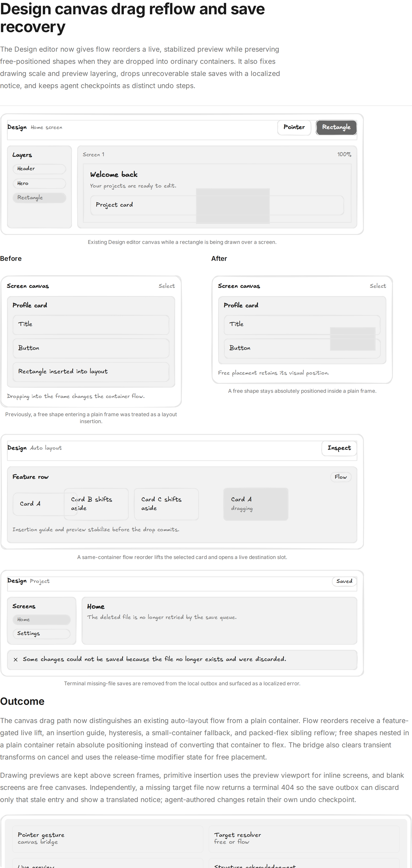Click the Card C shifts aside card
Image resolution: width=412 pixels, height=868 pixels.
pos(166,504)
